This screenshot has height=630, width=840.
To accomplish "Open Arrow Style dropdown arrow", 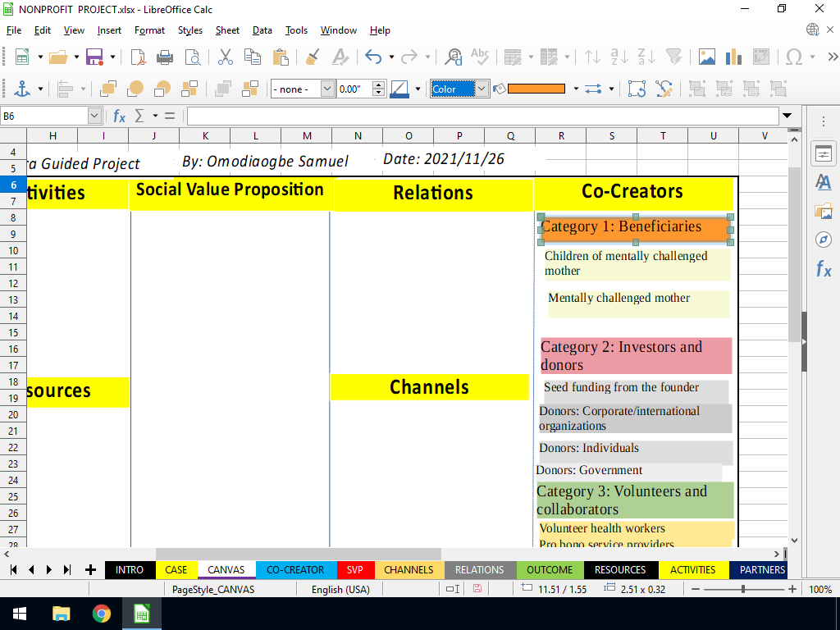I will (x=611, y=89).
